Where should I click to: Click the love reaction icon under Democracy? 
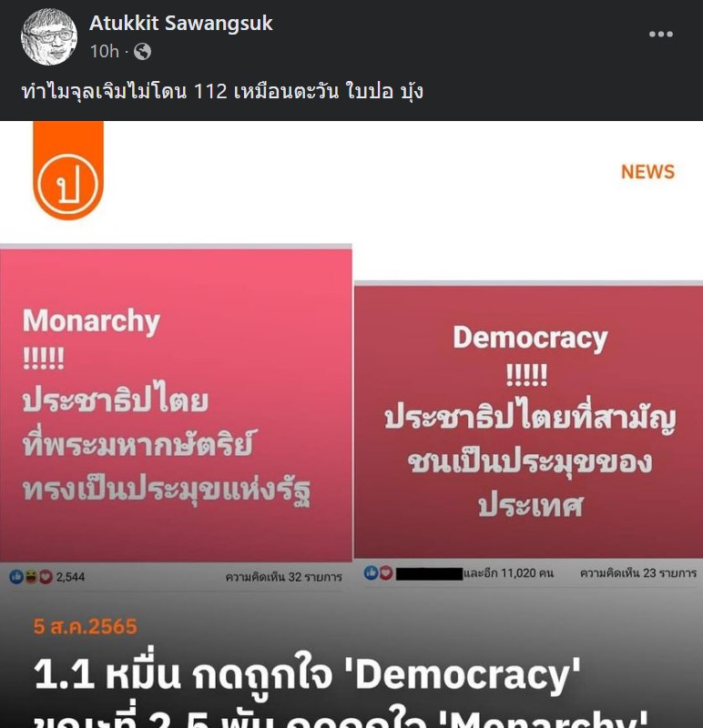pyautogui.click(x=386, y=573)
